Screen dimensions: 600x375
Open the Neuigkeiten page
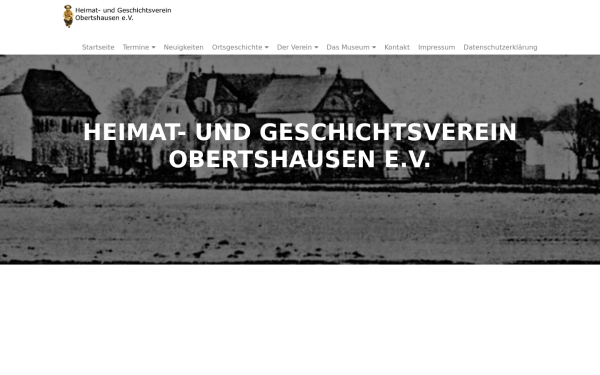184,47
